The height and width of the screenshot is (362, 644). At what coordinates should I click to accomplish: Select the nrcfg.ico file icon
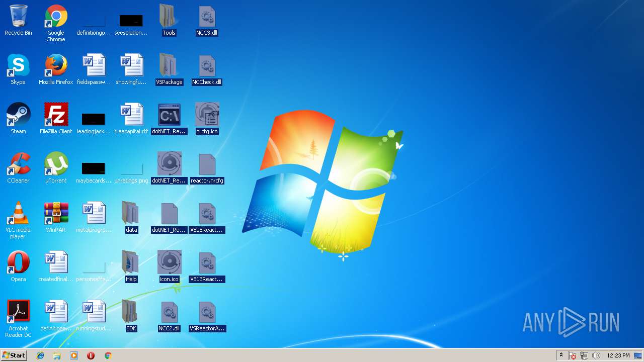click(207, 119)
